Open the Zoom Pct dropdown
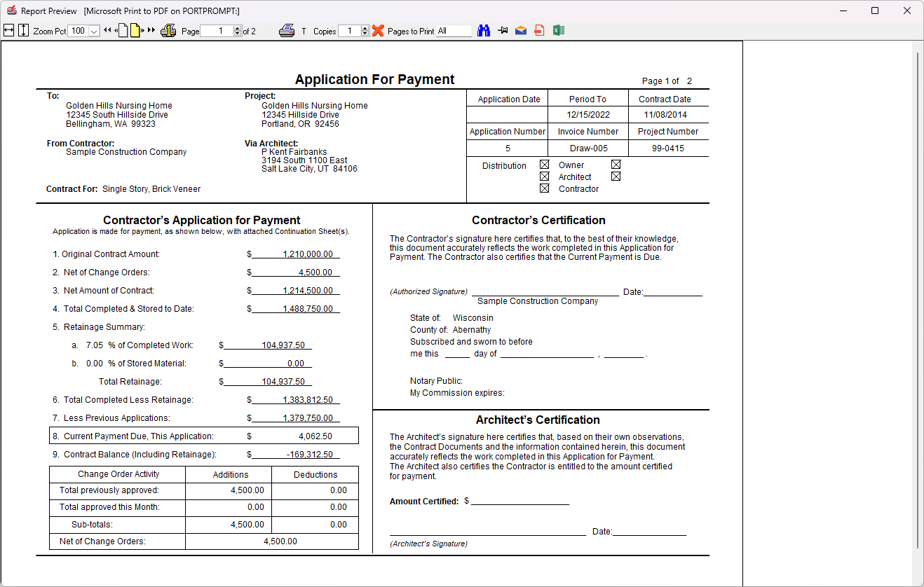 (x=94, y=31)
